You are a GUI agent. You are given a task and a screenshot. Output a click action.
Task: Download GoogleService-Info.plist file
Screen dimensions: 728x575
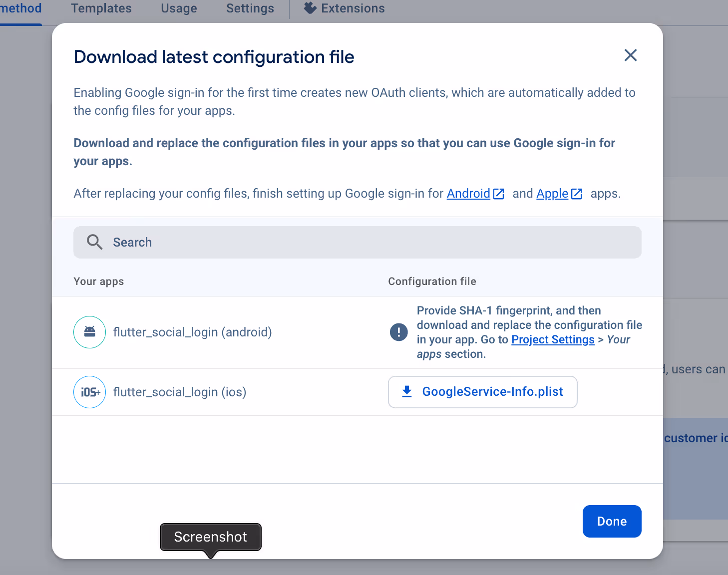[x=483, y=392]
